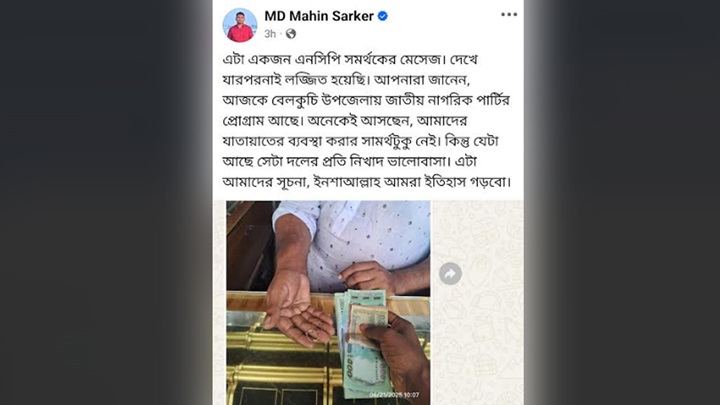Open MD Mahin Sarker profile name link

319,16
